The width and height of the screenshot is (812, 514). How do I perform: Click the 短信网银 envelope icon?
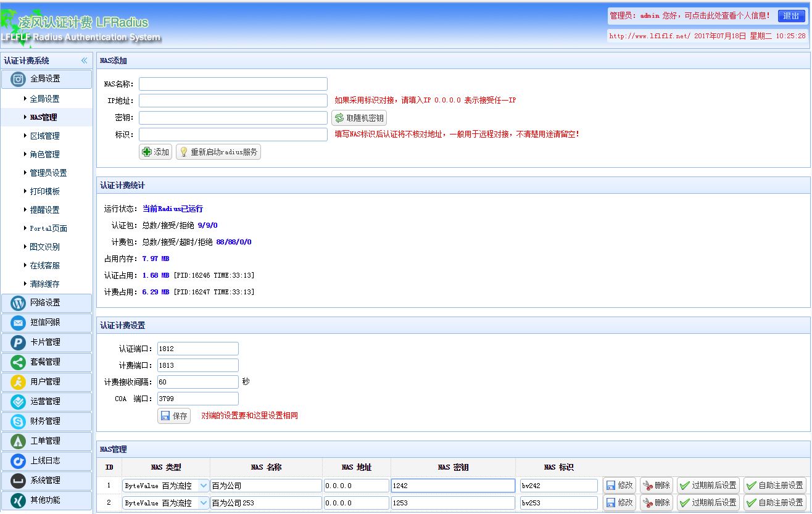click(19, 323)
